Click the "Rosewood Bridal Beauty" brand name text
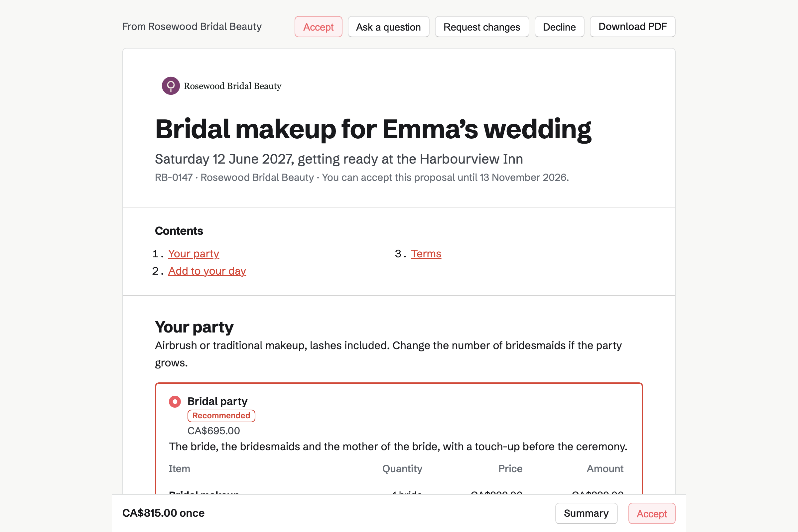The image size is (798, 532). [x=232, y=86]
